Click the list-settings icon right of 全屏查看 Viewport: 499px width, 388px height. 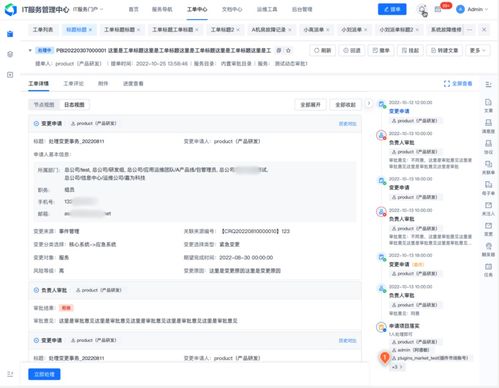pos(488,84)
